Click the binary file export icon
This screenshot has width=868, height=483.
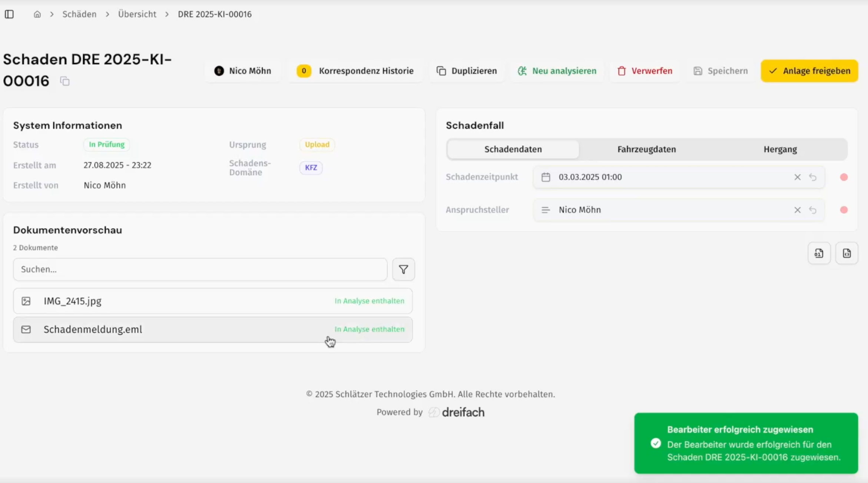point(819,253)
